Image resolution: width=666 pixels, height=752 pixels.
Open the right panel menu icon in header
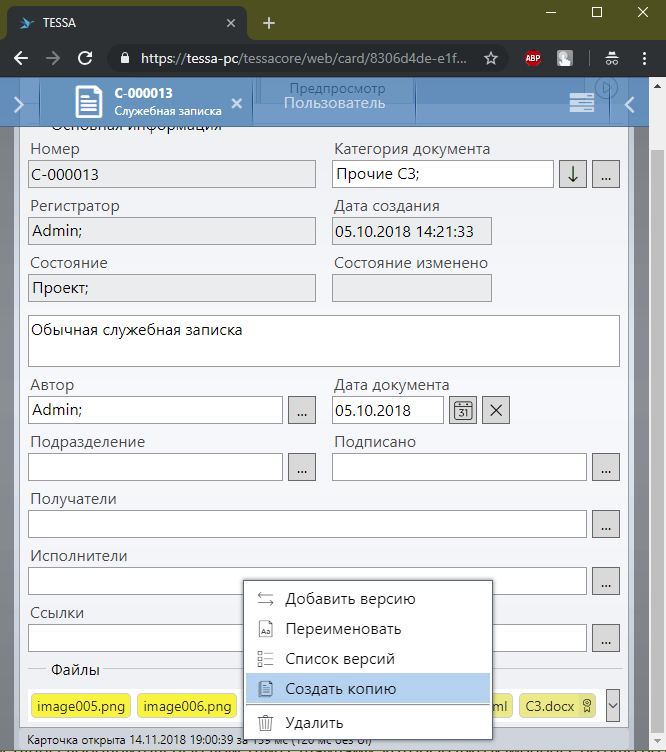click(x=582, y=102)
